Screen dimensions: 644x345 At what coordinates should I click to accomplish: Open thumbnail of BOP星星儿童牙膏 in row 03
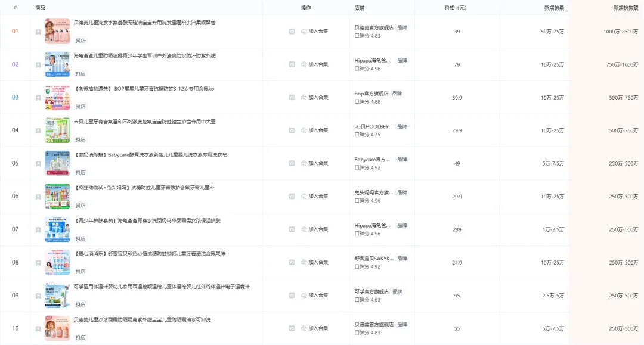point(57,97)
